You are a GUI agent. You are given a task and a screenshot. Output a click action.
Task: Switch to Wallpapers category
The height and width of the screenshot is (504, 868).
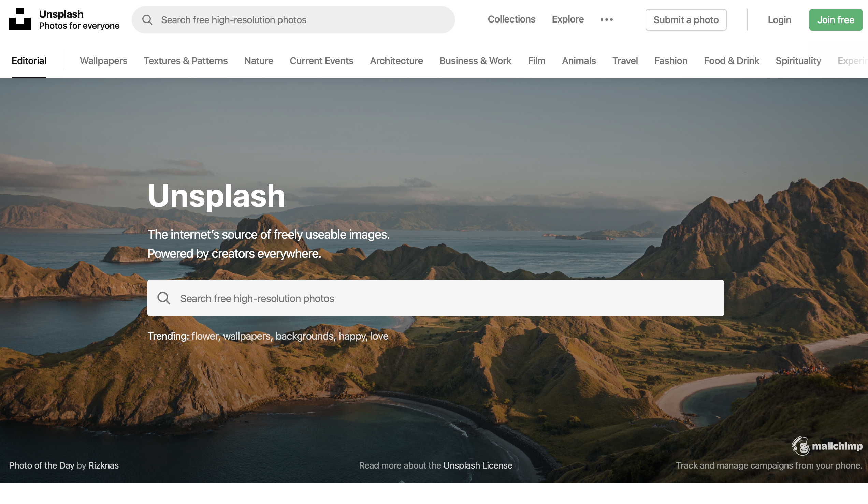click(x=104, y=61)
